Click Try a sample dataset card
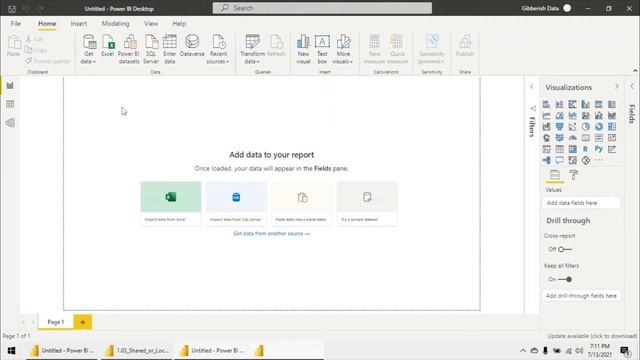640x360 pixels. click(x=367, y=203)
